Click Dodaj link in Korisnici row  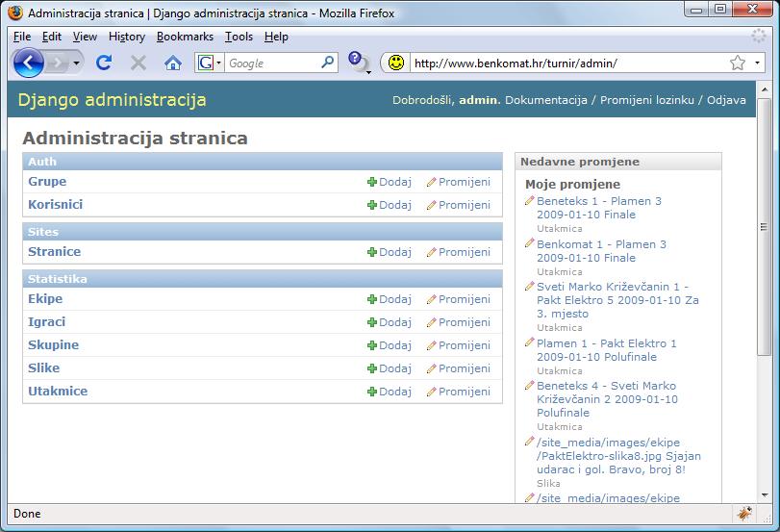pos(395,205)
